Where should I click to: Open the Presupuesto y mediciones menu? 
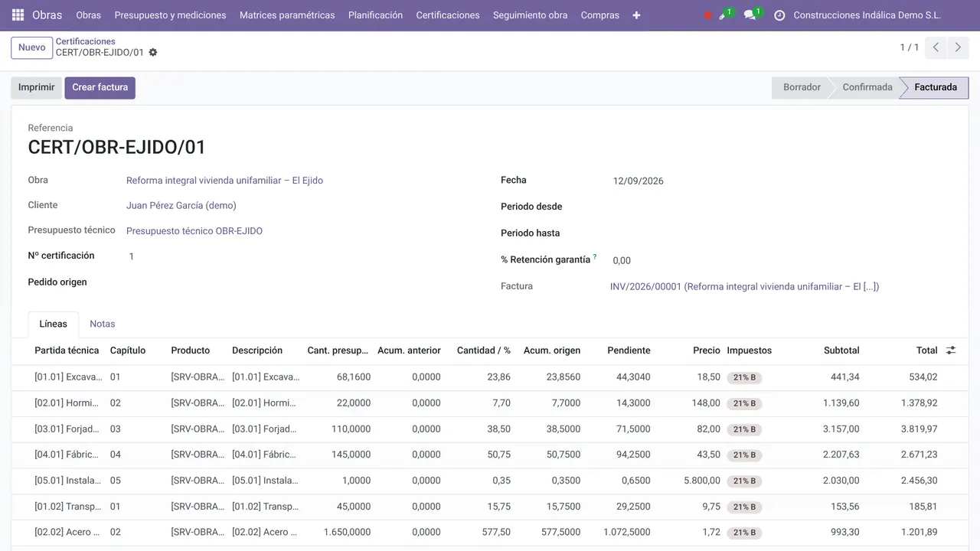pos(170,15)
